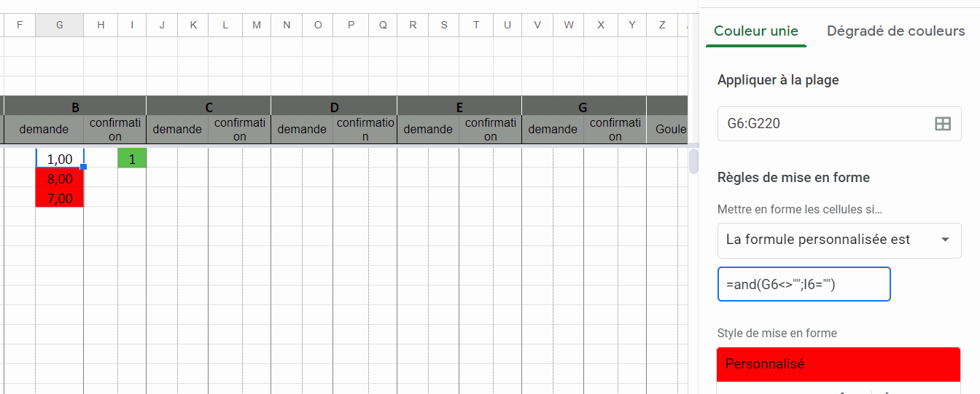980x394 pixels.
Task: Click the merged header cell labeled D
Action: pyautogui.click(x=334, y=107)
